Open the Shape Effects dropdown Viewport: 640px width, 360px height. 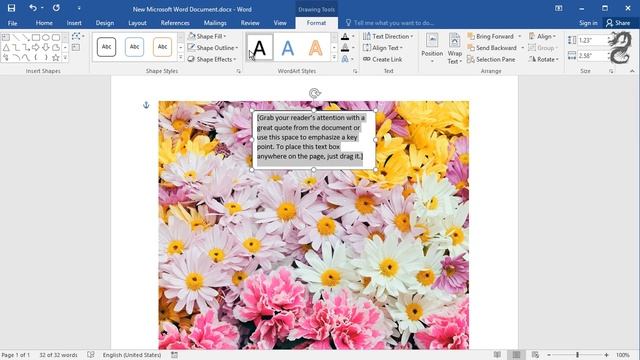pos(211,59)
